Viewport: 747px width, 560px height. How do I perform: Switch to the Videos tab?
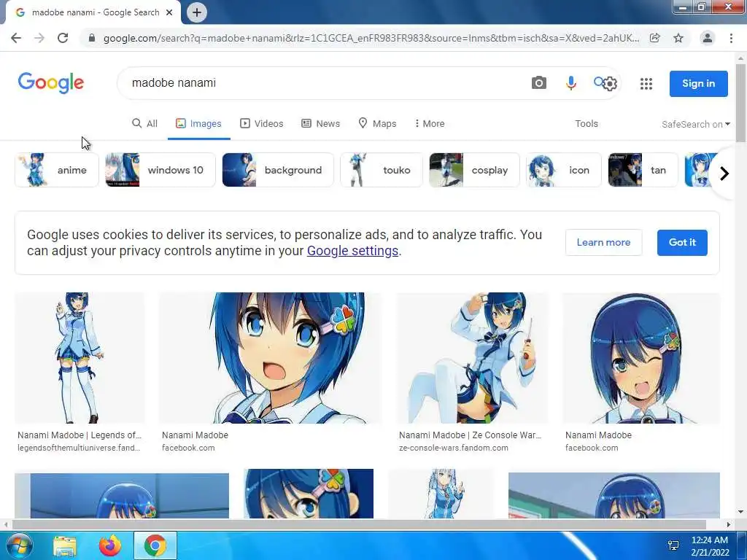pos(262,124)
